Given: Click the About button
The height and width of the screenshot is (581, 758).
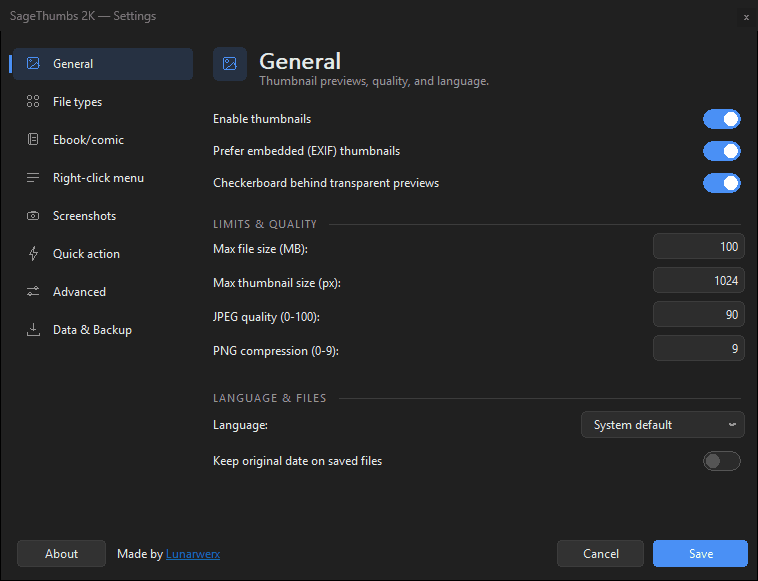Looking at the screenshot, I should click(x=61, y=553).
